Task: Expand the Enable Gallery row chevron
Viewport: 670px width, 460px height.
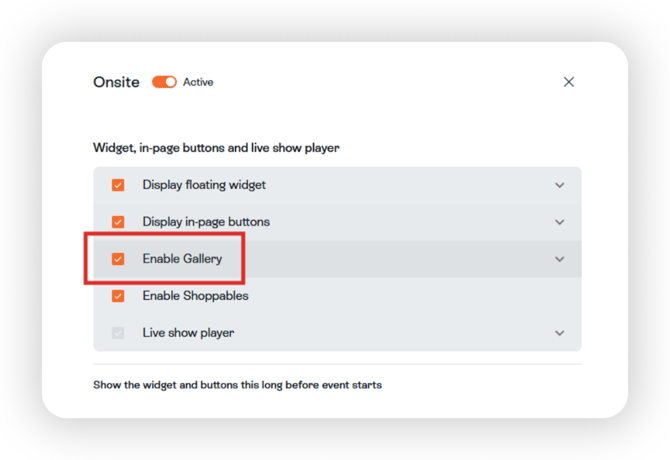Action: [x=560, y=259]
